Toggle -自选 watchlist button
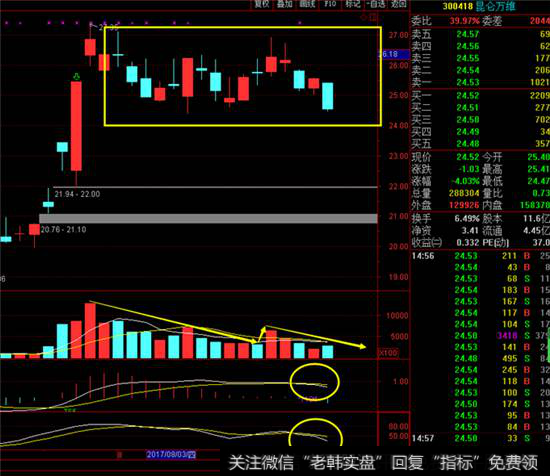The width and height of the screenshot is (550, 476). point(376,4)
